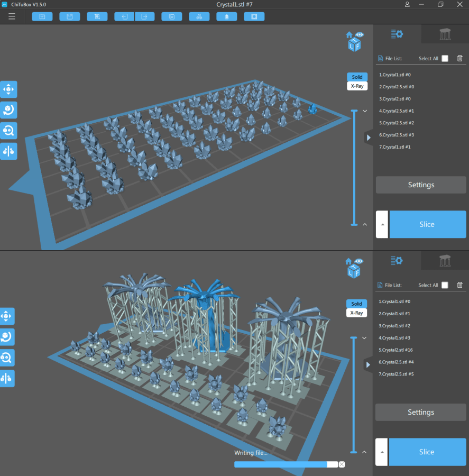Click the screenshot capture toolbar icon
Screen dimensions: 469x476
click(97, 16)
